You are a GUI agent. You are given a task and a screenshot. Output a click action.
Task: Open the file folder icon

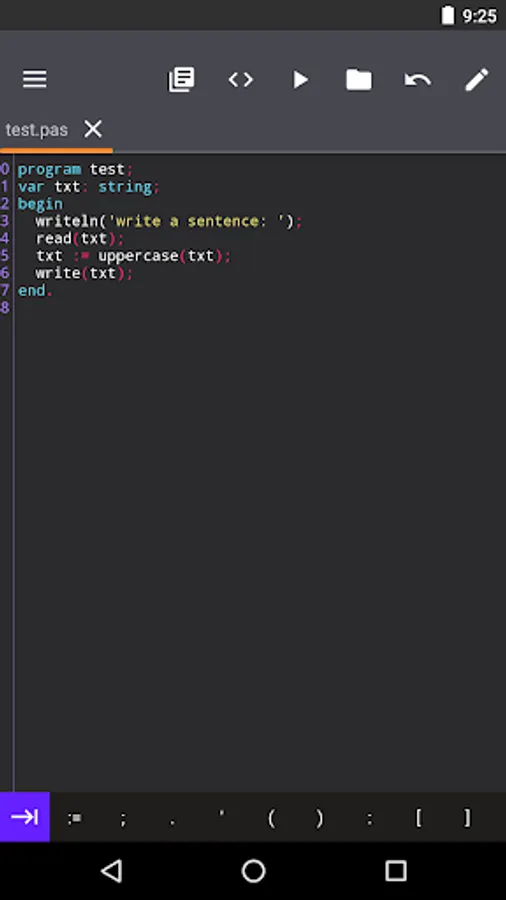[359, 79]
